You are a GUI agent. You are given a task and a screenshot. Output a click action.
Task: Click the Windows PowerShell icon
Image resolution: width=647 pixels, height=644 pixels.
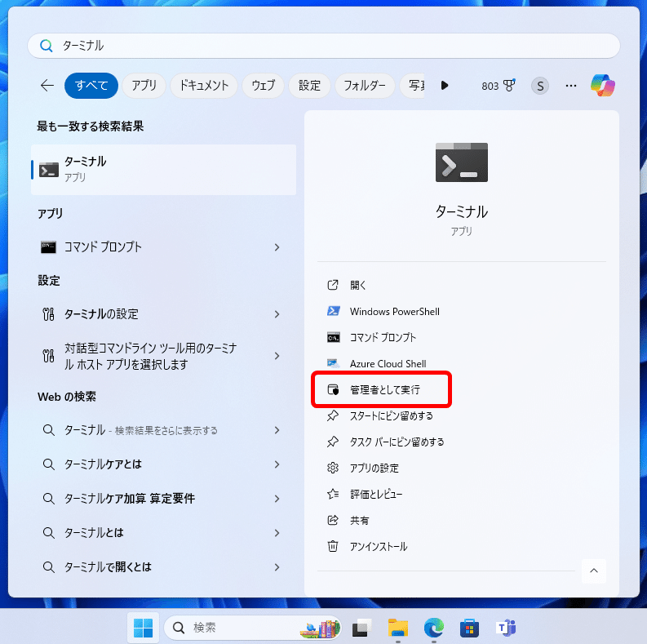334,311
